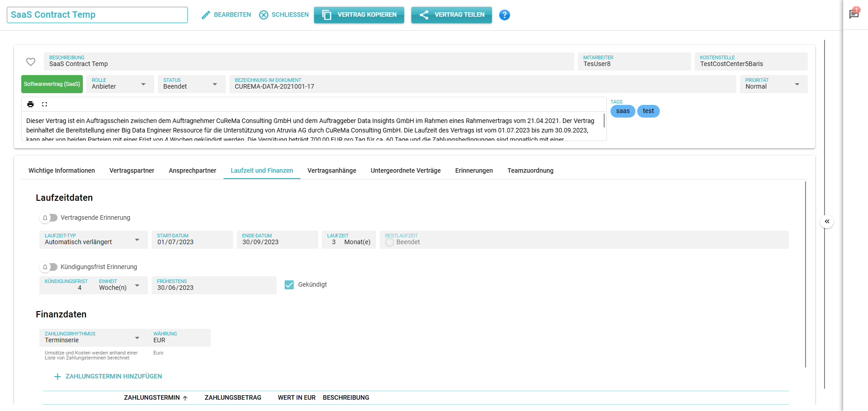Viewport: 868px width, 411px height.
Task: Open the Zahlungsrhythmus dropdown
Action: 93,338
